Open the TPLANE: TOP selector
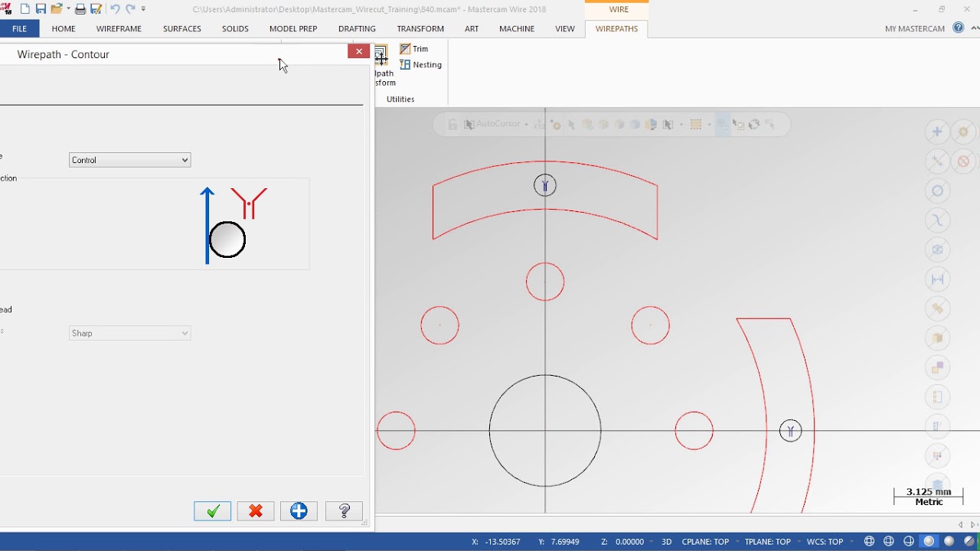Screen dimensions: 980x551 [x=768, y=542]
